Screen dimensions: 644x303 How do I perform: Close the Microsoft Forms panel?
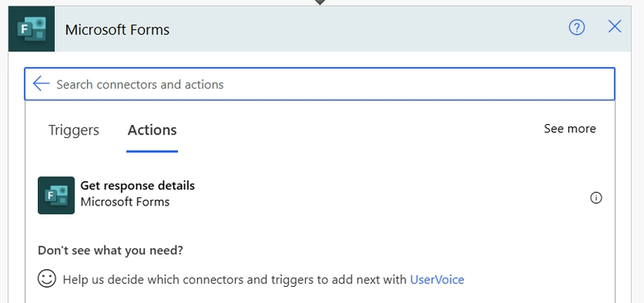click(614, 27)
